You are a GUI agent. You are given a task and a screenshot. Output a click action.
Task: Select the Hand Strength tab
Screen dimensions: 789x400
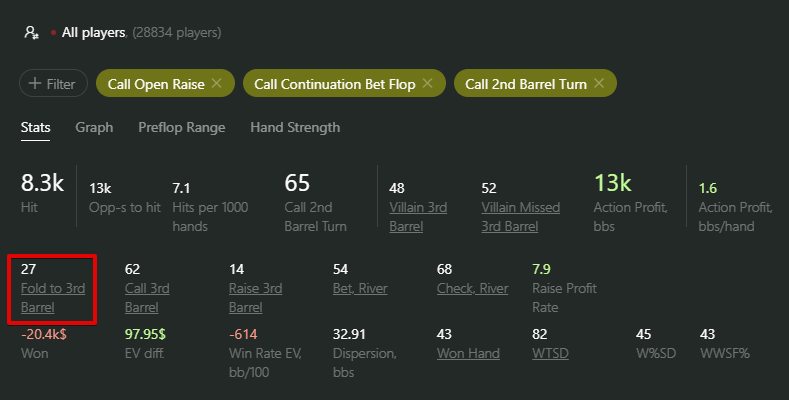295,127
